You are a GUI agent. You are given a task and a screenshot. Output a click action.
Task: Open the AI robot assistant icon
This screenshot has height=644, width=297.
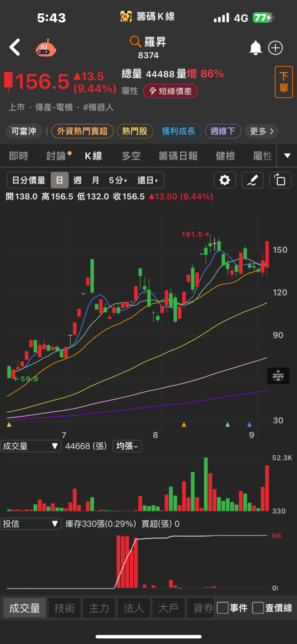tap(45, 48)
